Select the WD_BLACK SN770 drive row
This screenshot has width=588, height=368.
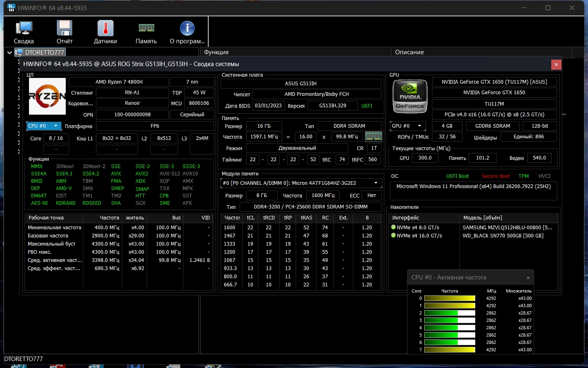(x=503, y=236)
